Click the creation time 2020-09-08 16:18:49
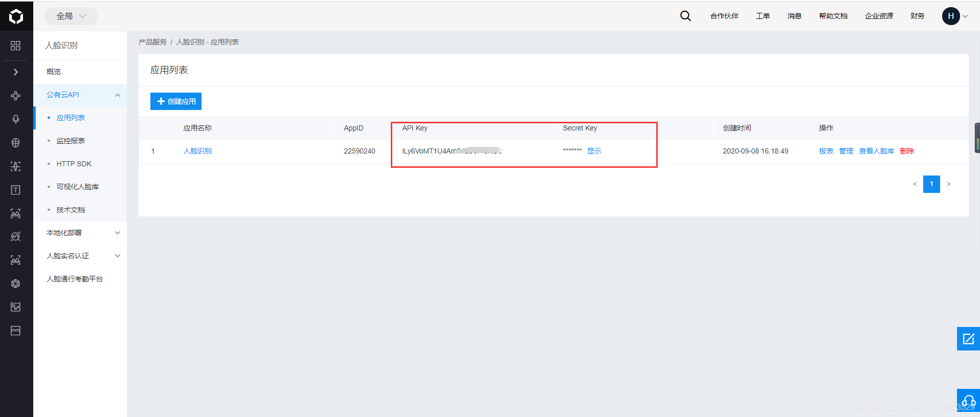Screen dimensions: 980x417 pos(755,151)
